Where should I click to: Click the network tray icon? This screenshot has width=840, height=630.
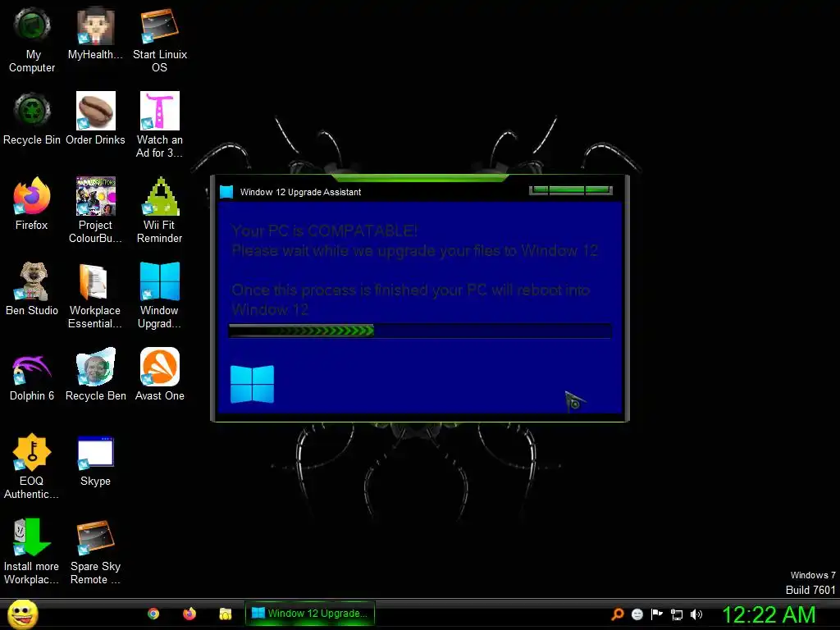(x=677, y=614)
